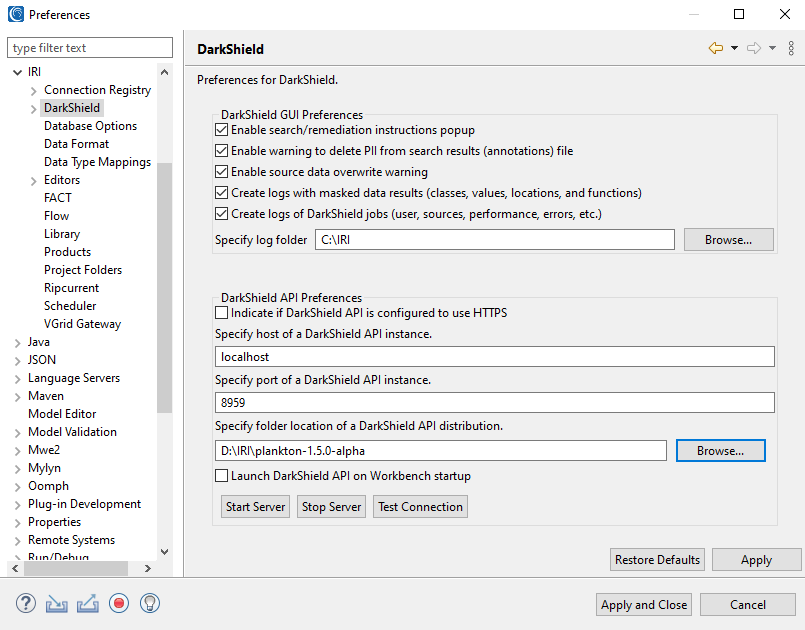Enable Indicate if DarkShield API uses HTTPS

pyautogui.click(x=224, y=314)
